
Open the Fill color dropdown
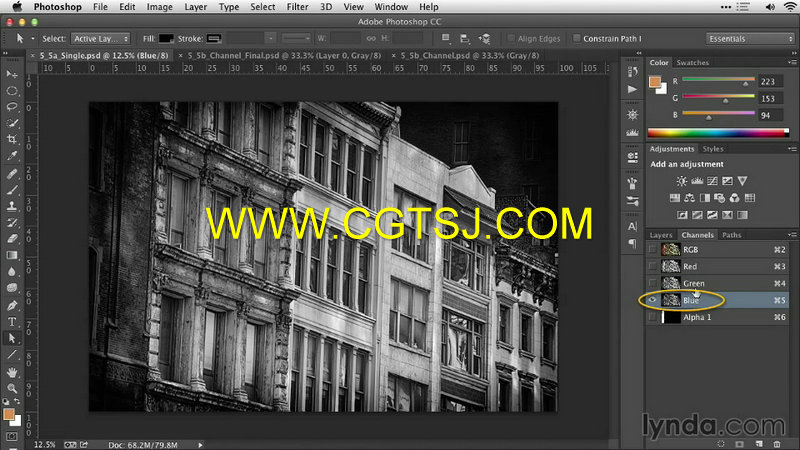click(x=166, y=39)
